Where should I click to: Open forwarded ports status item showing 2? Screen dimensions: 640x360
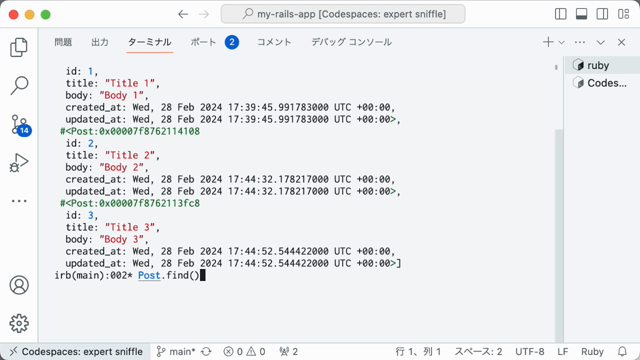[289, 351]
